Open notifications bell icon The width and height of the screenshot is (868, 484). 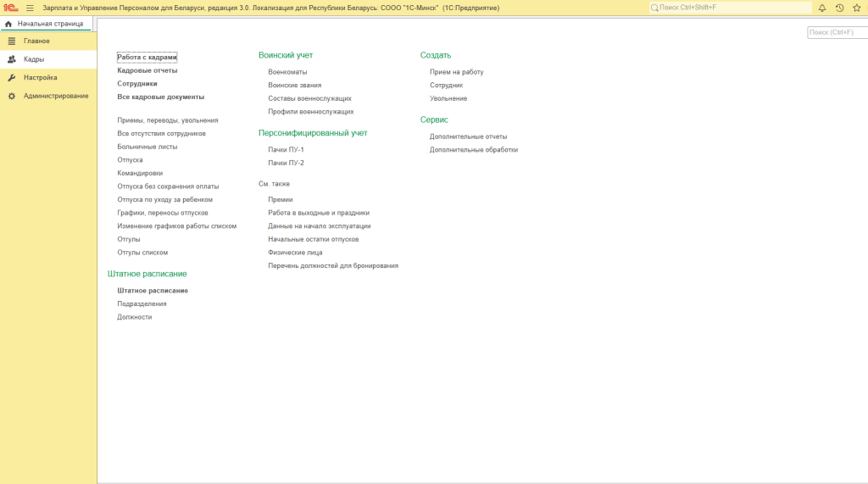[x=821, y=8]
